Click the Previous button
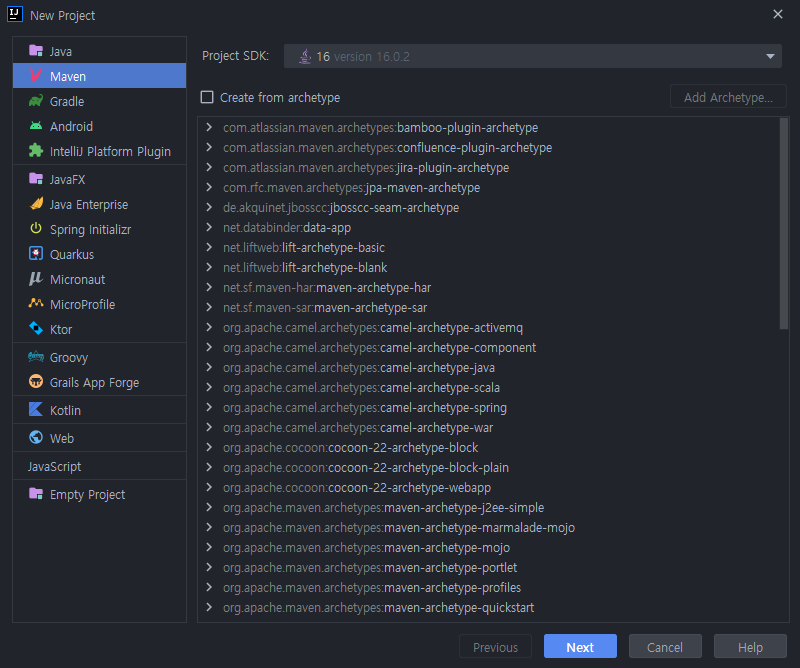The height and width of the screenshot is (668, 800). [x=495, y=647]
